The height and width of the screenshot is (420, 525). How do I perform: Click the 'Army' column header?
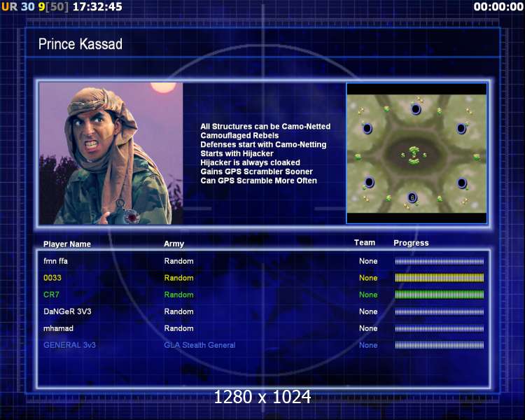click(x=174, y=244)
